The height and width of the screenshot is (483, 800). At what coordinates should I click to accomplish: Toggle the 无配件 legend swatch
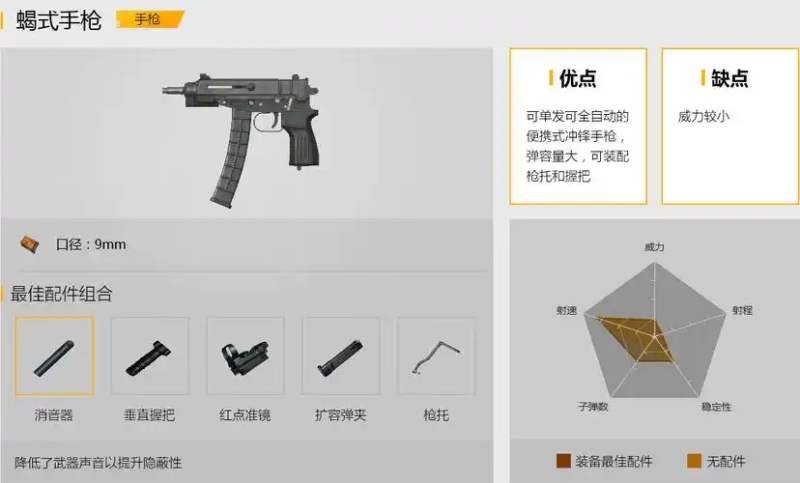(x=694, y=461)
